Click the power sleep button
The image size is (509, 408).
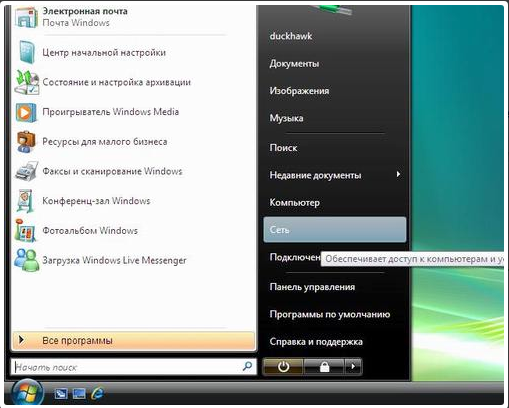283,367
